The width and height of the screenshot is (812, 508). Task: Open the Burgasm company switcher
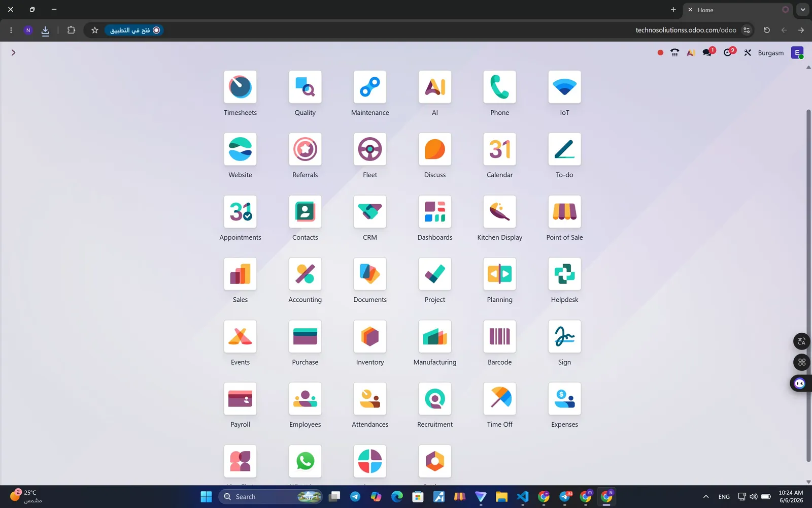(770, 53)
